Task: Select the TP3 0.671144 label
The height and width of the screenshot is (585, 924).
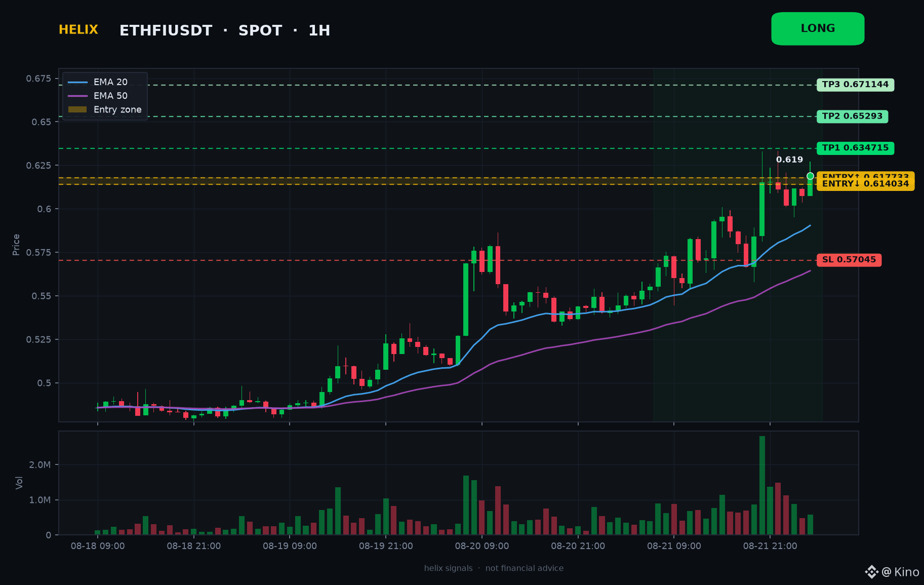Action: 855,85
